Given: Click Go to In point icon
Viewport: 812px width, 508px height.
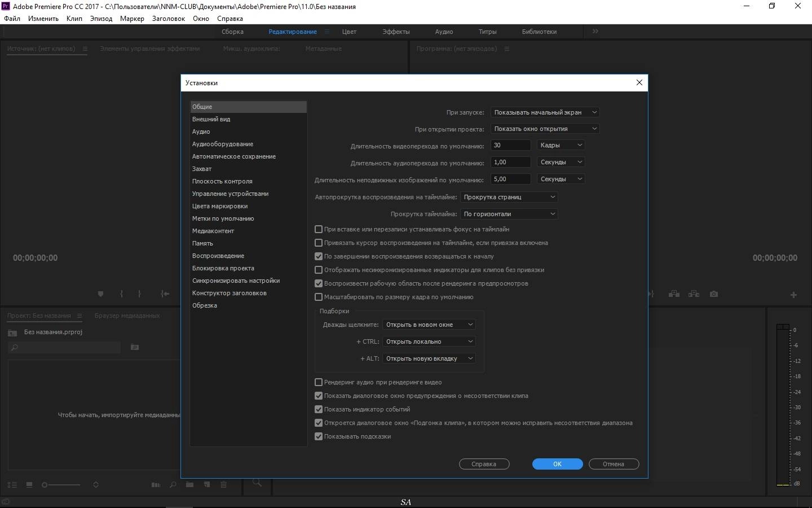Looking at the screenshot, I should pyautogui.click(x=165, y=294).
